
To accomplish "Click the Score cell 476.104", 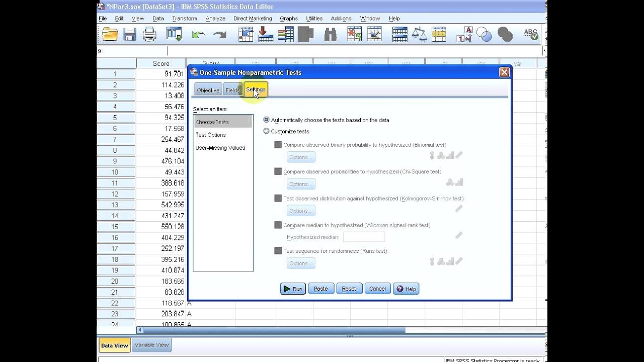I will pos(161,161).
